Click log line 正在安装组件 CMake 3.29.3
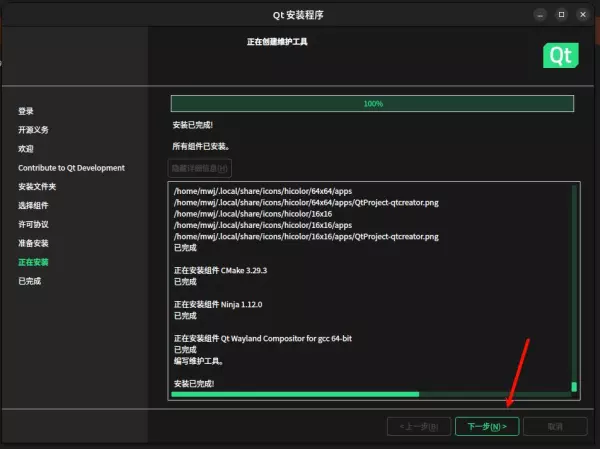This screenshot has height=449, width=600. point(220,271)
